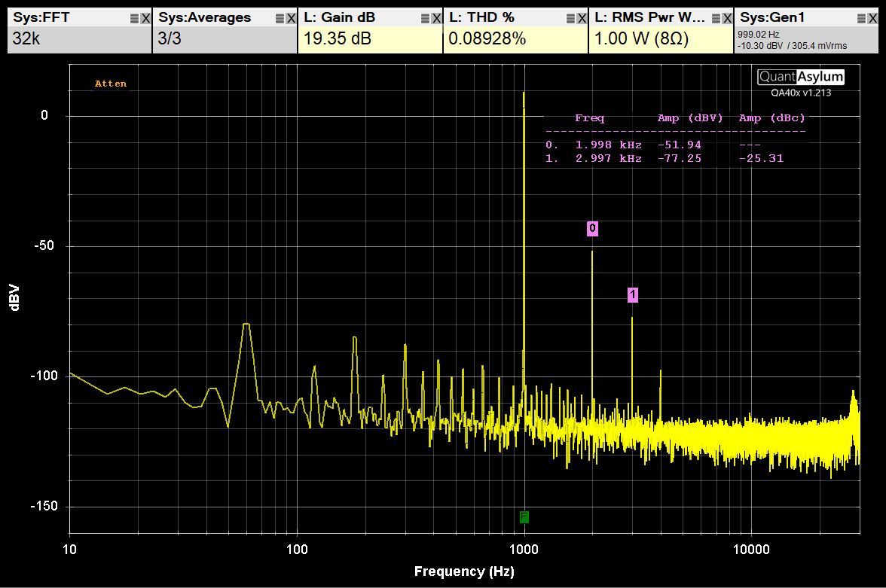
Task: Select the 1.00 W (8Ω) power reading
Action: click(x=641, y=38)
